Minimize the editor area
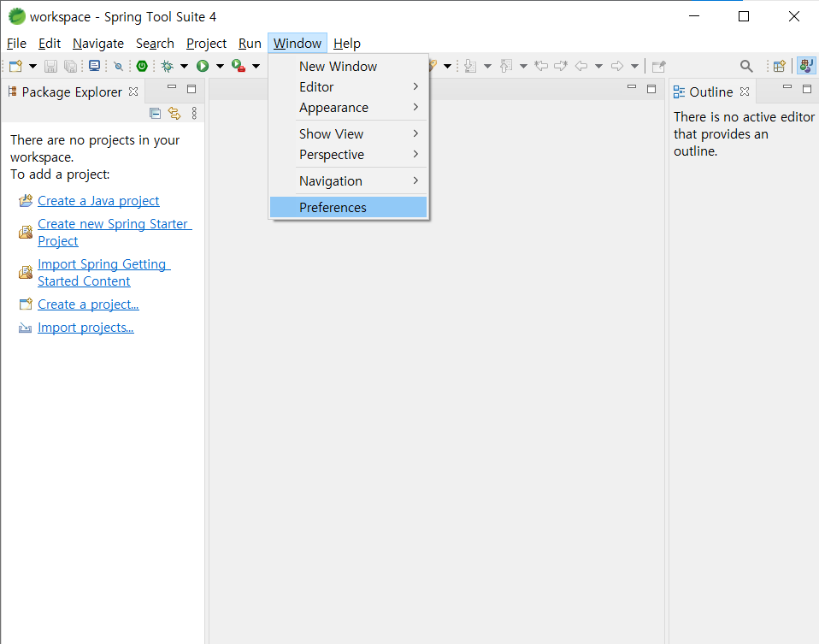This screenshot has width=819, height=644. click(x=632, y=87)
